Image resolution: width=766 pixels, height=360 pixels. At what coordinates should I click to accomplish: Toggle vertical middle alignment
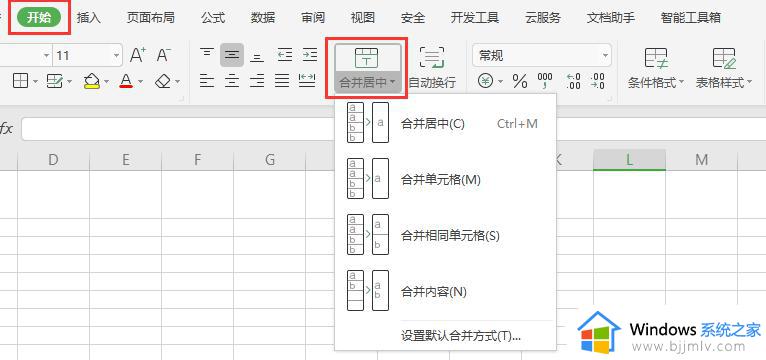[232, 55]
